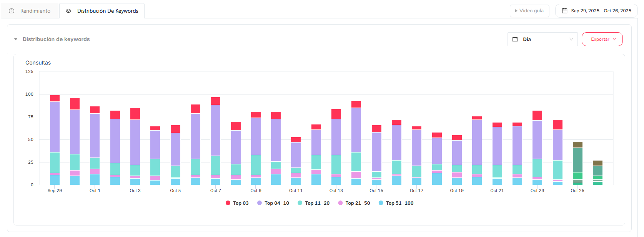The width and height of the screenshot is (644, 237).
Task: Open the Video guía button
Action: pos(529,11)
